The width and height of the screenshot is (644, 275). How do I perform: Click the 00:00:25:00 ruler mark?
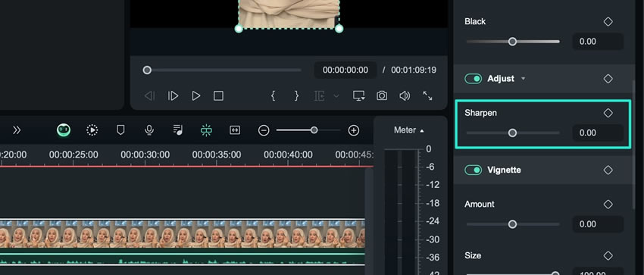pyautogui.click(x=73, y=155)
